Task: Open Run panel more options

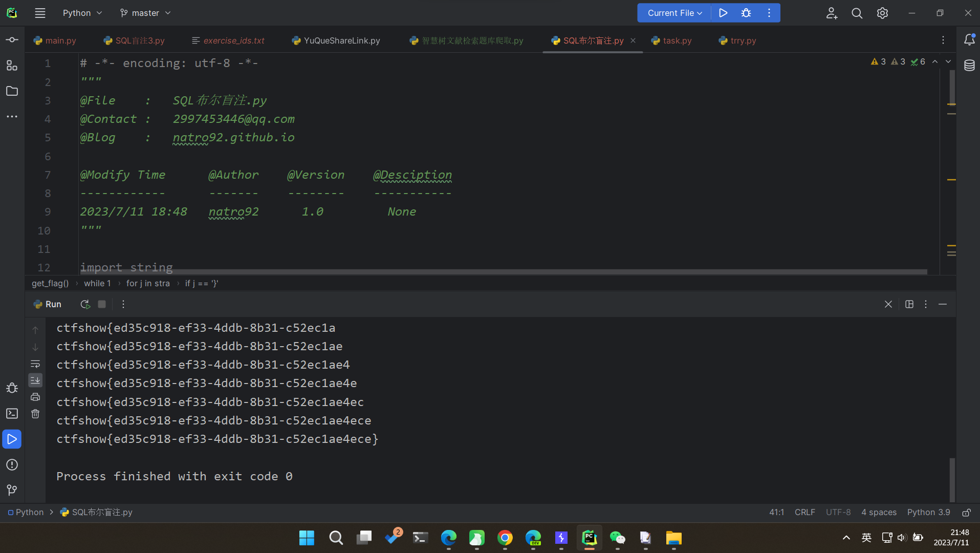Action: 123,304
